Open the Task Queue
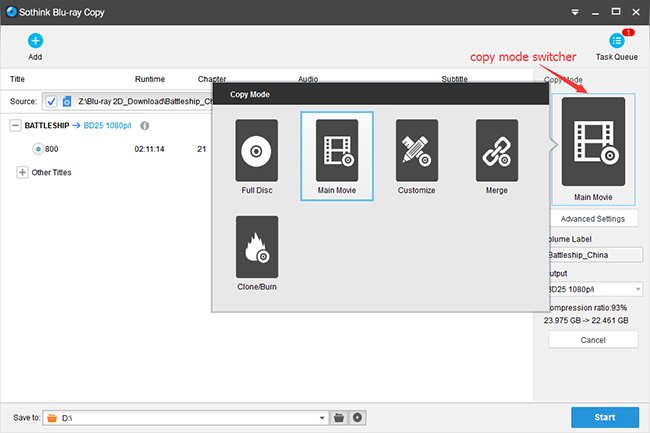 (616, 47)
